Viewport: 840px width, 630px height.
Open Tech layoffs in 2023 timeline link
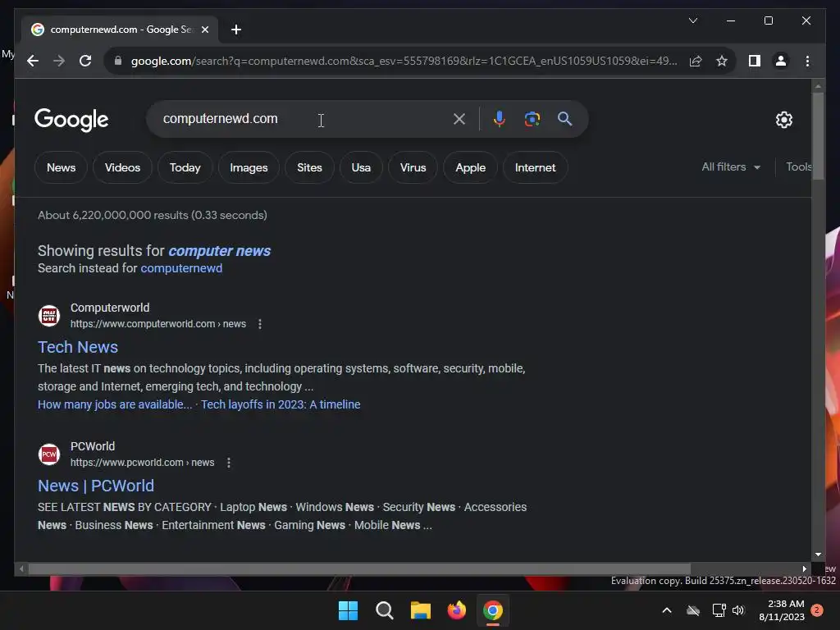pyautogui.click(x=281, y=404)
